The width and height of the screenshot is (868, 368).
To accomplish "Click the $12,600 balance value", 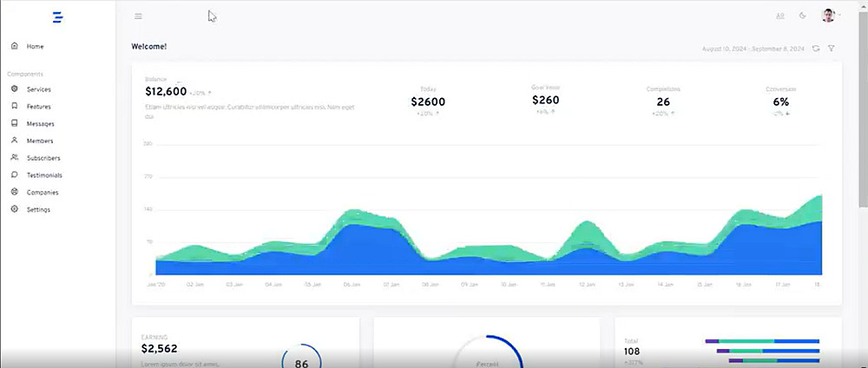I will point(166,91).
